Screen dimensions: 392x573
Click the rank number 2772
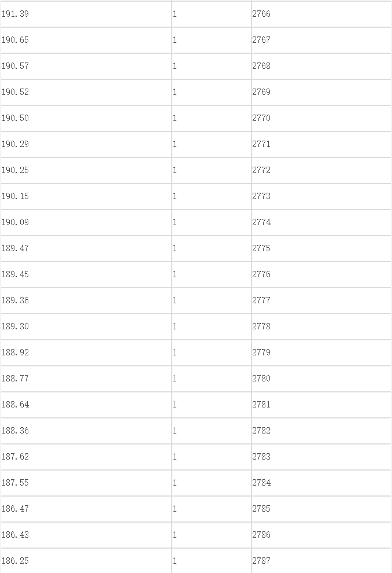[261, 170]
